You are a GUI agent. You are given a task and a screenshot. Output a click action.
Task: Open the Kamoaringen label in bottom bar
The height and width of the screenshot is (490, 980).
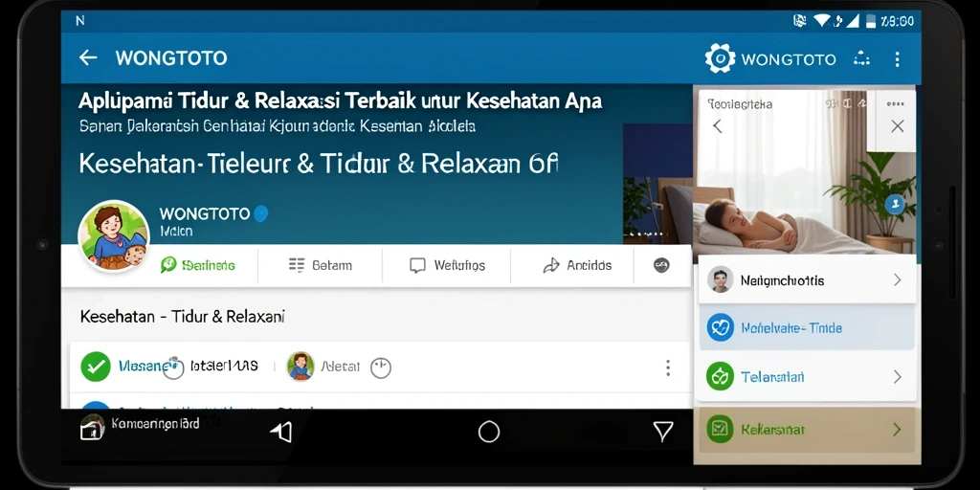click(x=155, y=424)
